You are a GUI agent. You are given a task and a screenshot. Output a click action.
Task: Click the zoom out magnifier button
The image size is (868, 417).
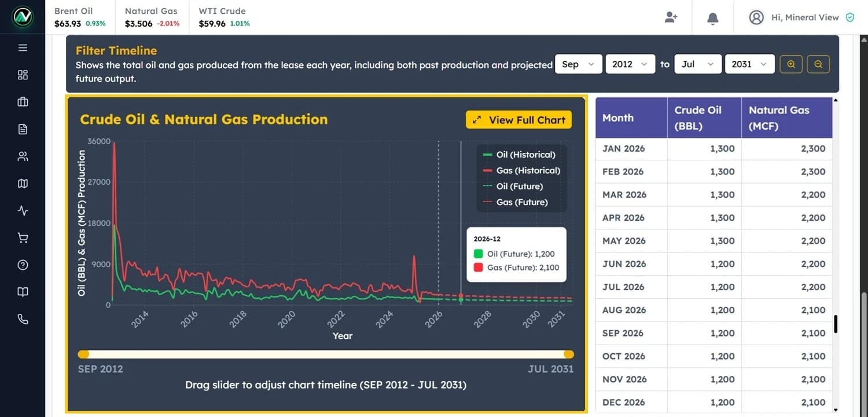tap(818, 64)
